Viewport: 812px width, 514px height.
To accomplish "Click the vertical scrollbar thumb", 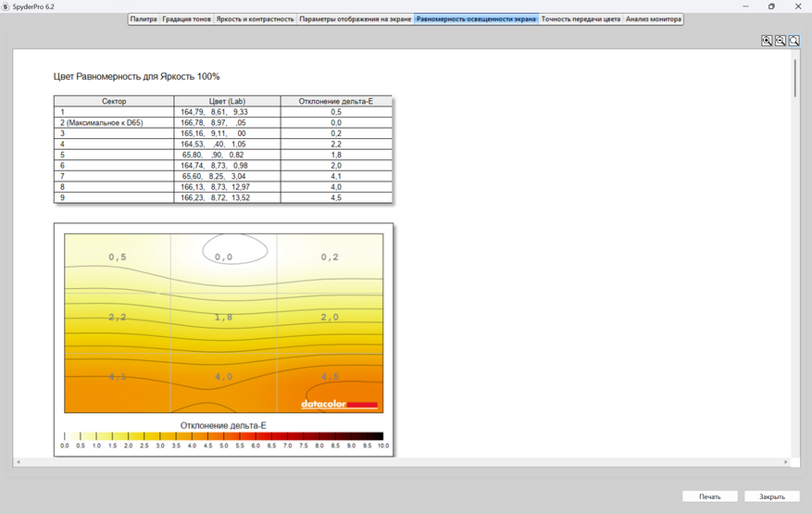I will (x=795, y=78).
